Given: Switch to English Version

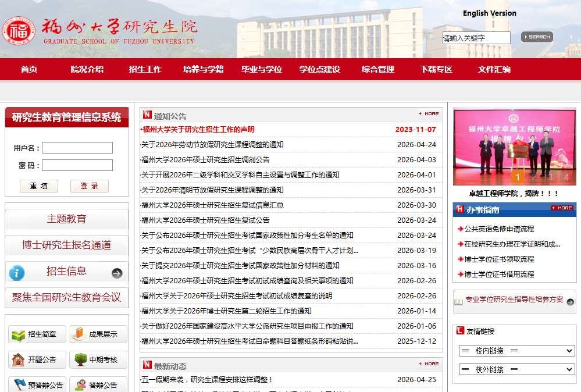Looking at the screenshot, I should point(490,13).
